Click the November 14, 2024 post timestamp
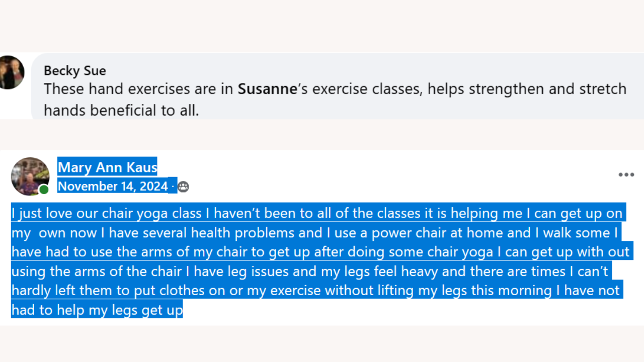Image resolution: width=644 pixels, height=362 pixels. (113, 187)
